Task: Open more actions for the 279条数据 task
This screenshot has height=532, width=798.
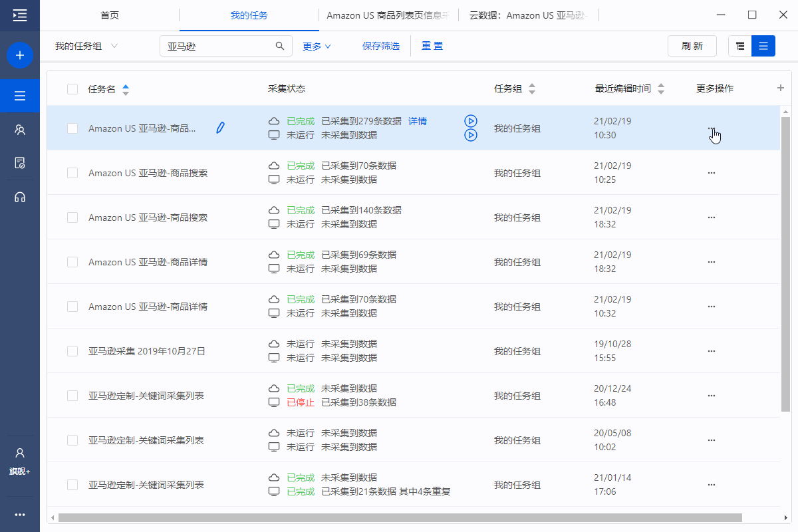Action: tap(712, 128)
